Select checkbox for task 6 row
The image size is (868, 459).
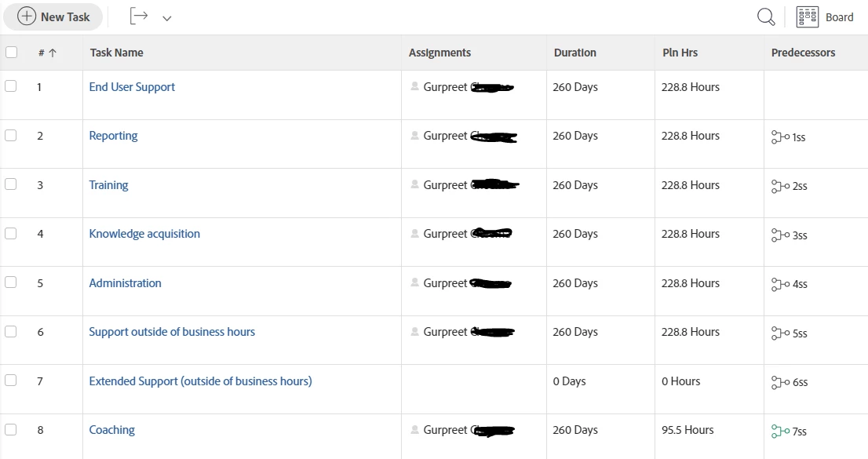10,331
